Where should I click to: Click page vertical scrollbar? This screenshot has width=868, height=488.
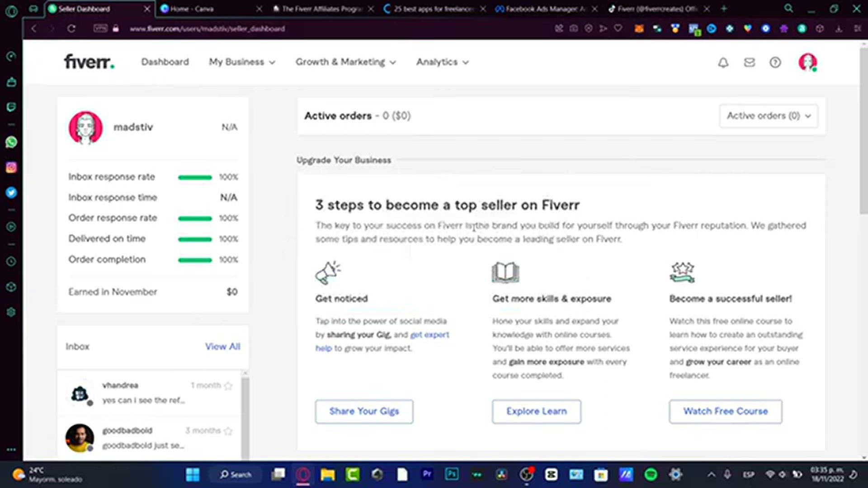863,131
